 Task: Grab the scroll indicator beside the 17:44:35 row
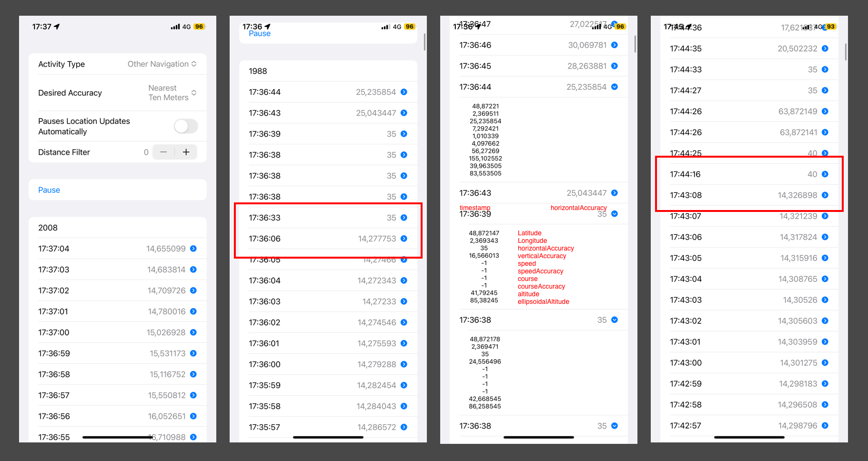tap(846, 52)
